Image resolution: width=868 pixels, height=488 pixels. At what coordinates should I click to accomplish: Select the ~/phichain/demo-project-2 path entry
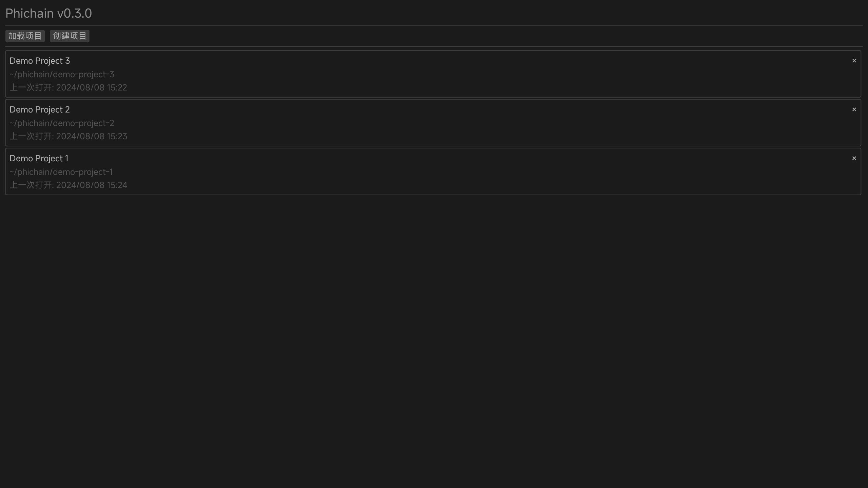(62, 123)
